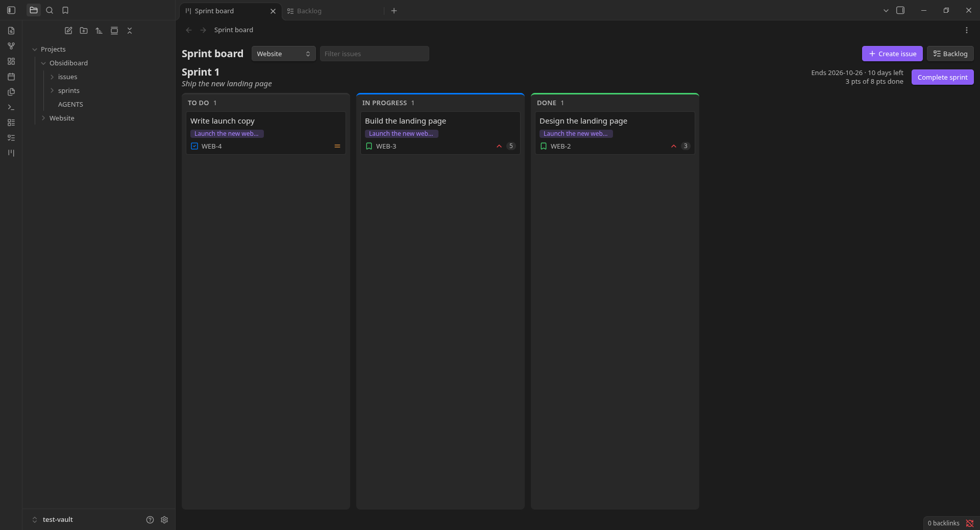Toggle the right sidebar
980x530 pixels.
tap(900, 10)
